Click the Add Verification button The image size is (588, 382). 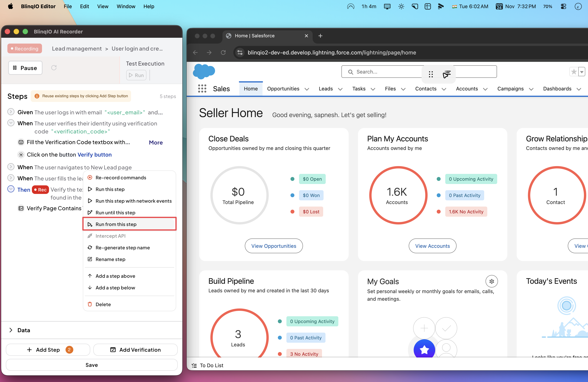coord(135,350)
